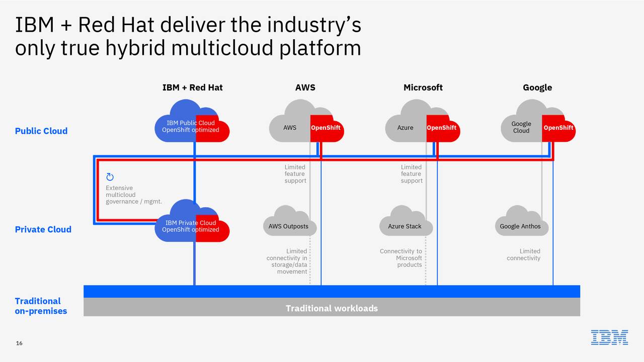
Task: Select the AWS Outposts cloud
Action: [x=289, y=221]
